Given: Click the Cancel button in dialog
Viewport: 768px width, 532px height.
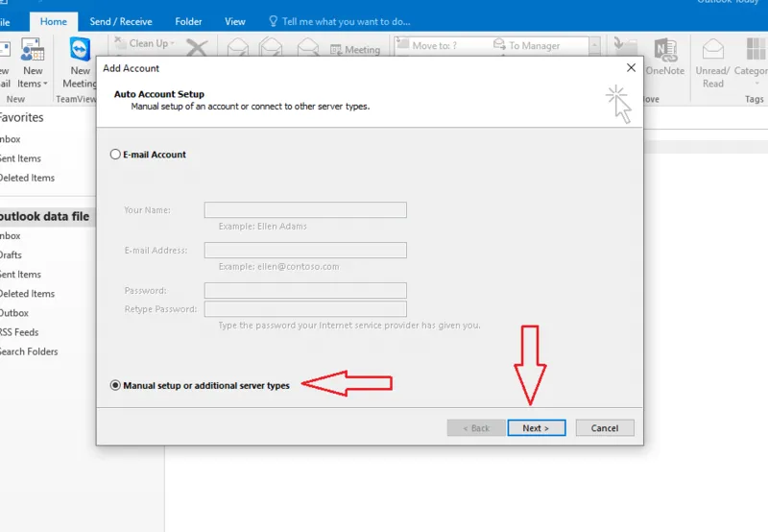Looking at the screenshot, I should click(605, 427).
